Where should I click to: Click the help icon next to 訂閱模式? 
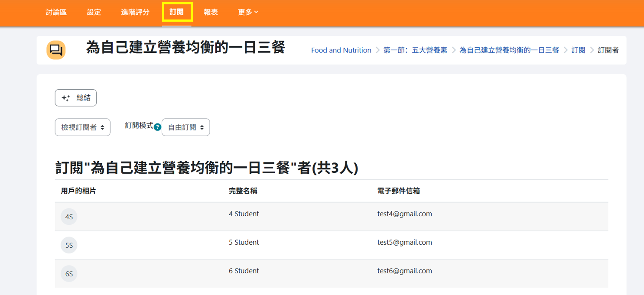pyautogui.click(x=158, y=127)
